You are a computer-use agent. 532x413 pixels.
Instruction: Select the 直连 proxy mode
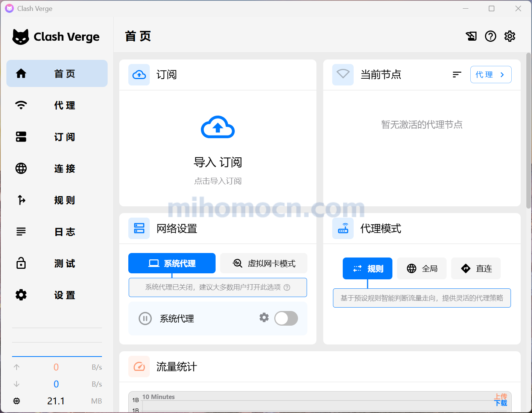[476, 268]
